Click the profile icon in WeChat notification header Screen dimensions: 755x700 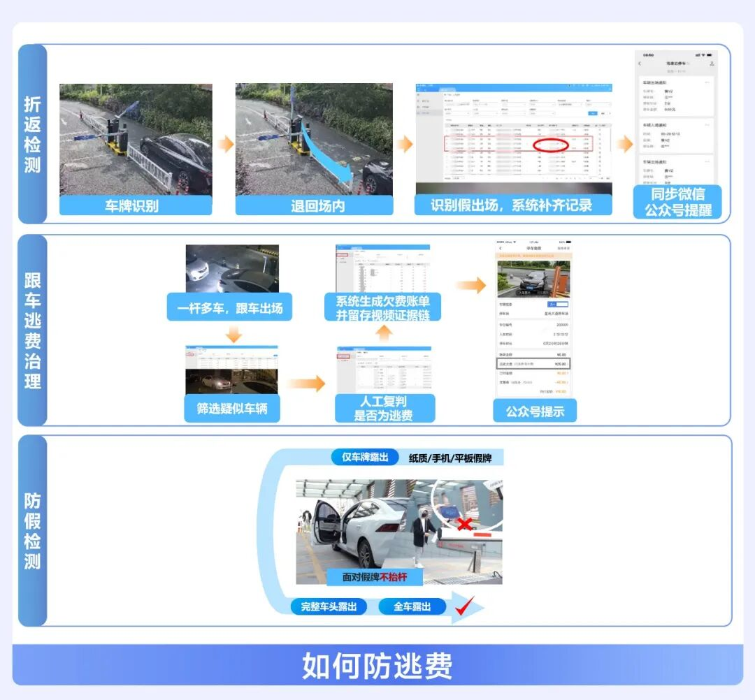[712, 64]
